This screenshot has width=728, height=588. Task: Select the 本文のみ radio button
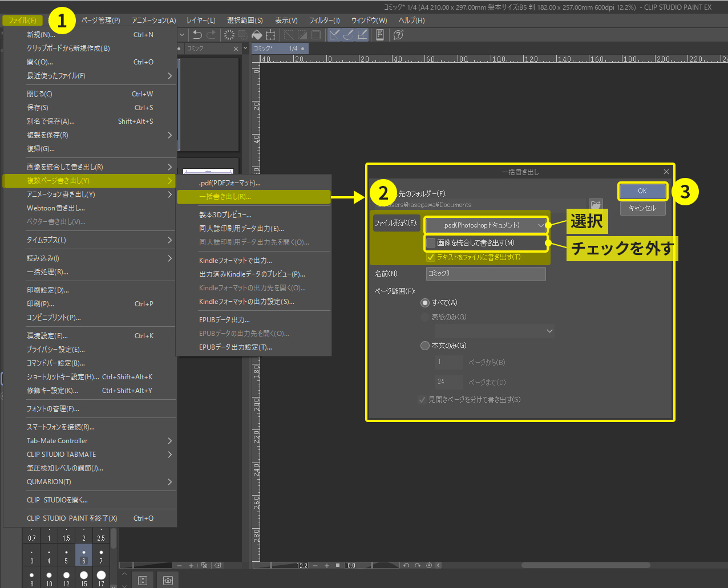pos(424,346)
